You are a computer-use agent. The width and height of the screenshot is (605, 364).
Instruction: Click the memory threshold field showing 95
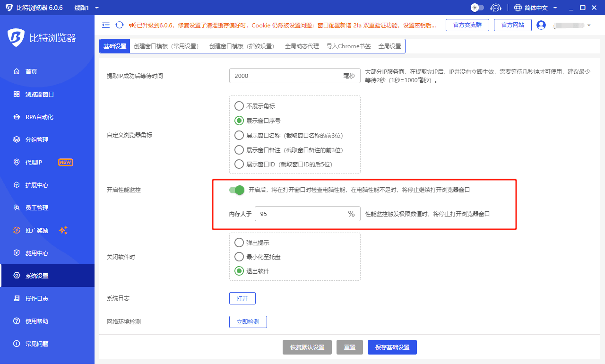(307, 214)
